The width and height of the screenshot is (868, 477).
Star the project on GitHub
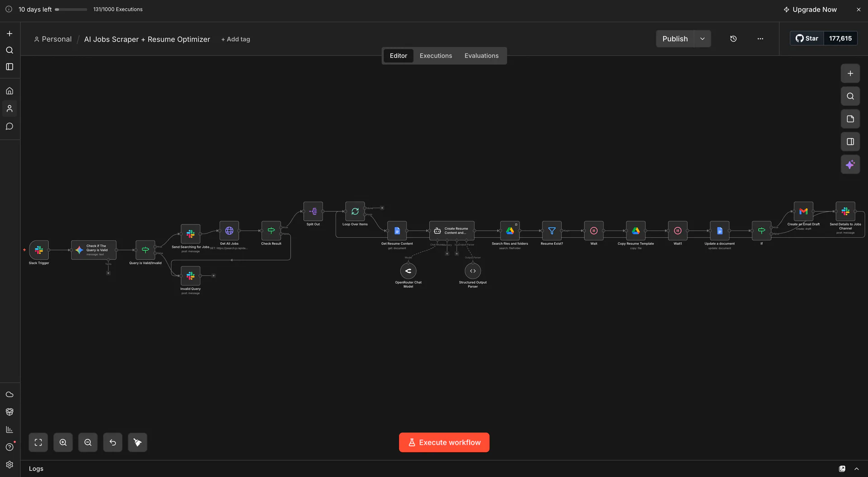[807, 38]
